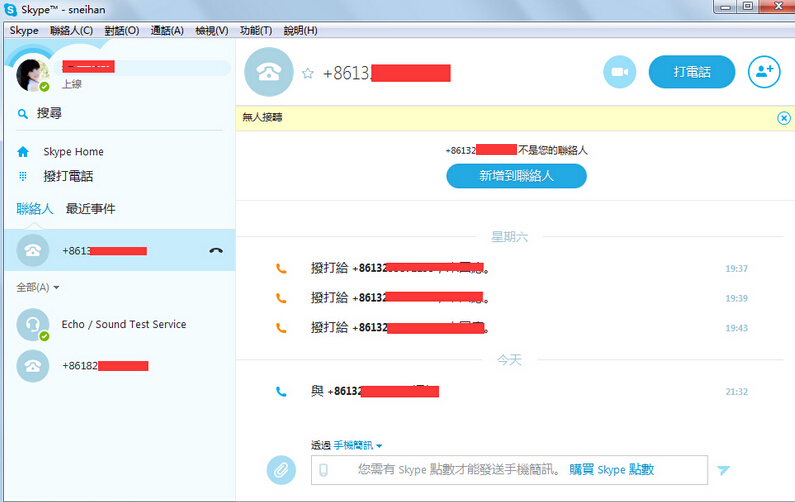Switch to the 最近事件 tab

pyautogui.click(x=90, y=209)
